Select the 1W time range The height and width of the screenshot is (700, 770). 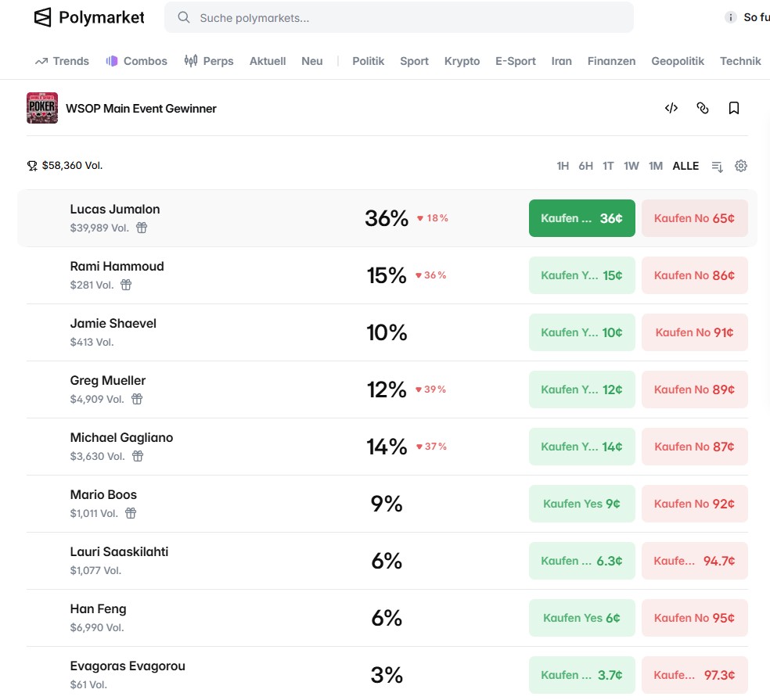click(x=631, y=166)
